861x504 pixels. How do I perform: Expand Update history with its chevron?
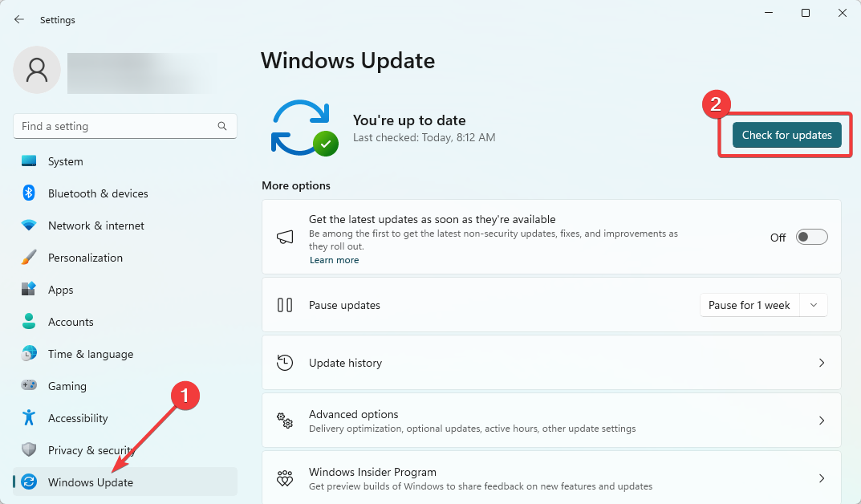[822, 363]
